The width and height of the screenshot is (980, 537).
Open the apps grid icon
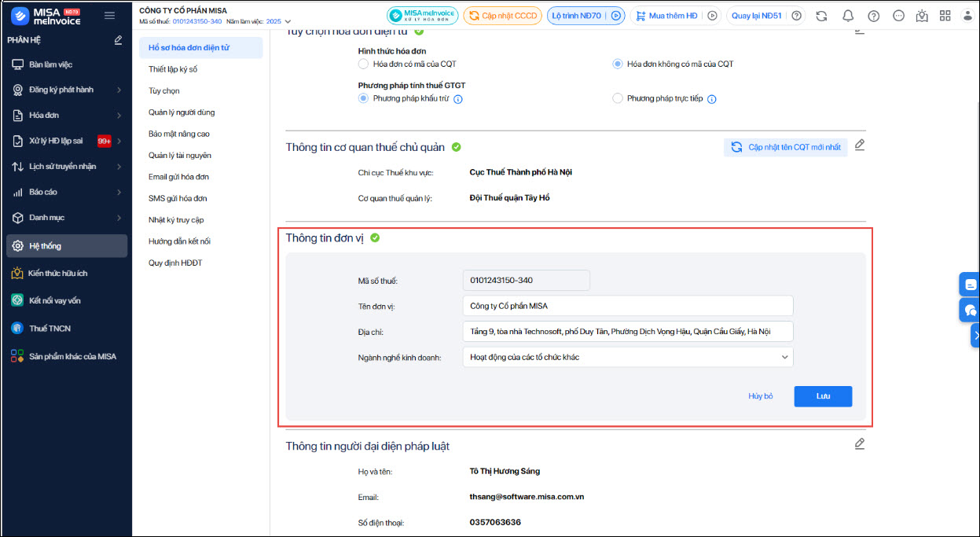[x=945, y=16]
